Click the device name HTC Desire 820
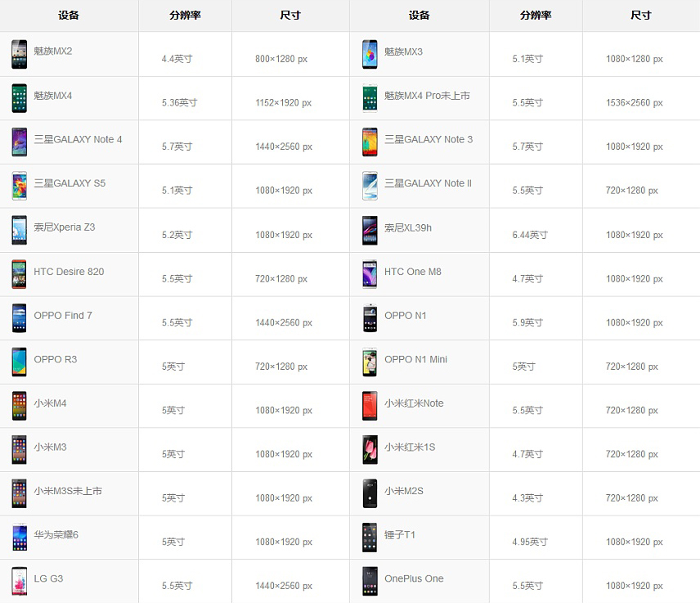This screenshot has height=603, width=700. (69, 272)
